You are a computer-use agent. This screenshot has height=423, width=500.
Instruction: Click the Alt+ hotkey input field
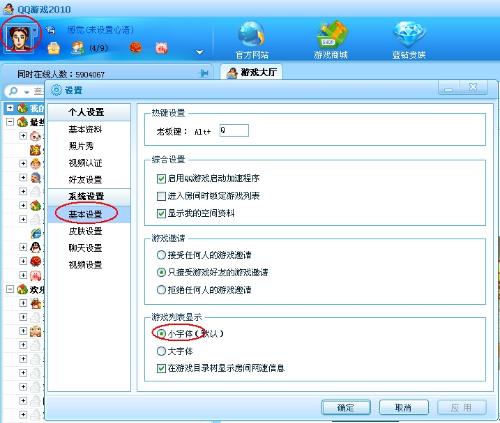[234, 131]
